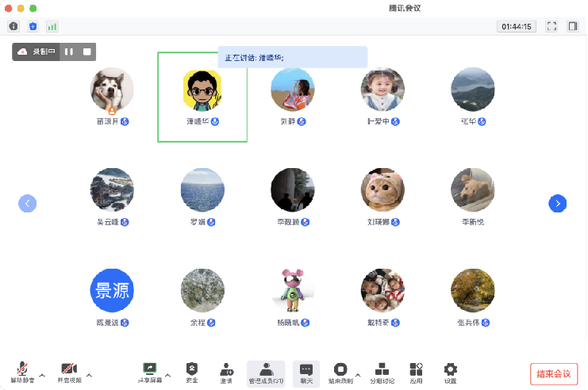Click the red 结束会议 end meeting button

point(554,374)
